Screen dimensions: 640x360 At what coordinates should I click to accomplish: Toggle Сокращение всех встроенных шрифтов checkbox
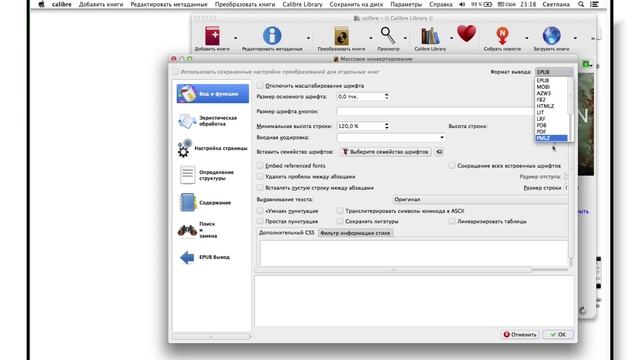(x=452, y=166)
